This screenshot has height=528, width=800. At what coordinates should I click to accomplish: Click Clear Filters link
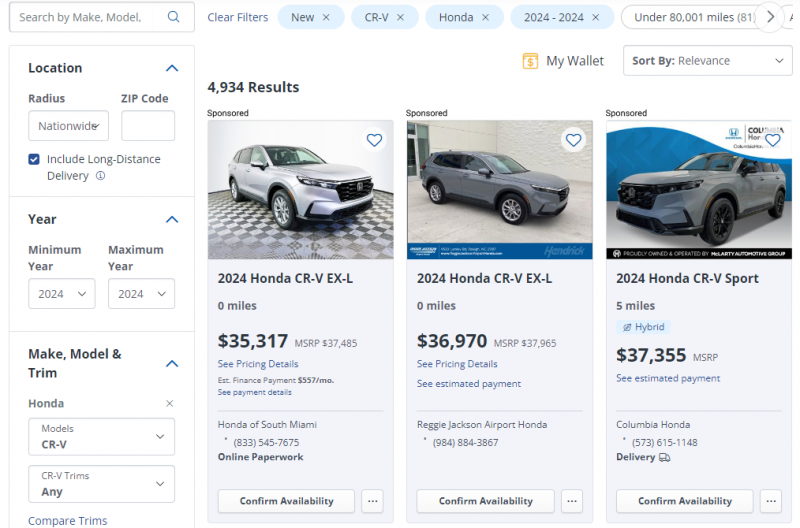point(238,17)
